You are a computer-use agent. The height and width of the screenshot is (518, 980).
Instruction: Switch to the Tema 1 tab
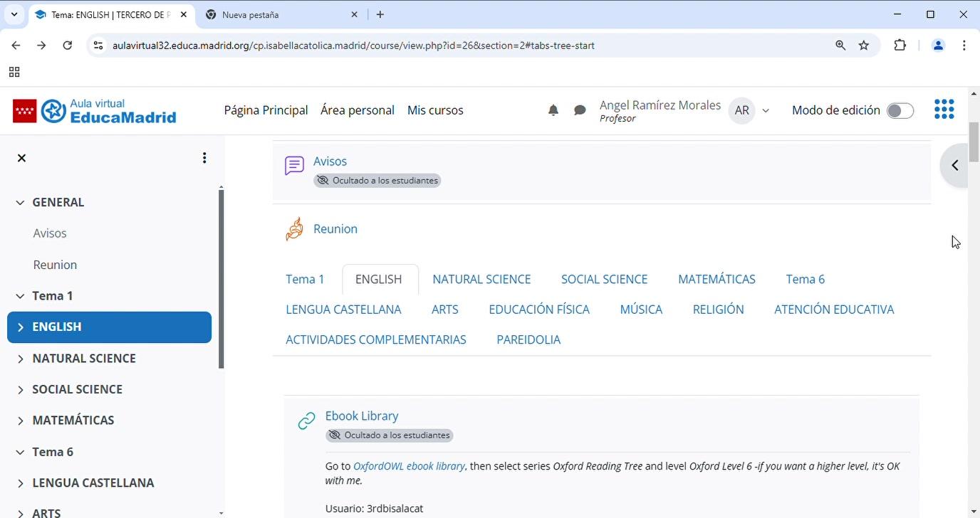tap(305, 280)
